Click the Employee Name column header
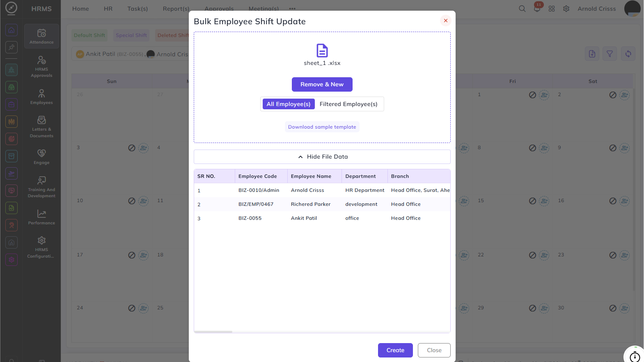This screenshot has height=362, width=644. [314, 176]
